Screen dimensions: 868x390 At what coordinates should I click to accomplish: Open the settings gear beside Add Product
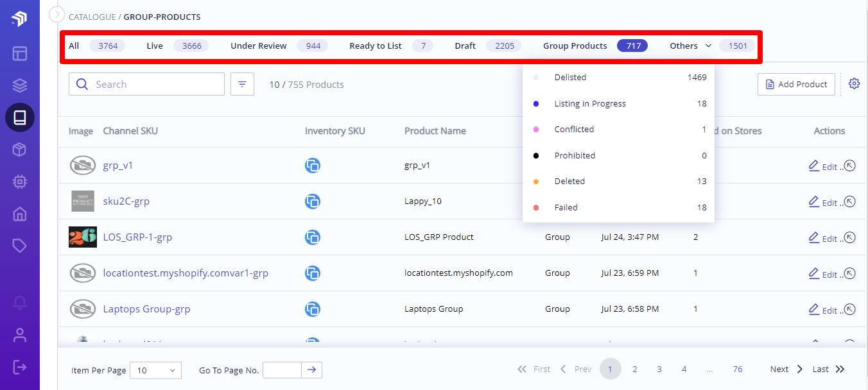(x=854, y=84)
